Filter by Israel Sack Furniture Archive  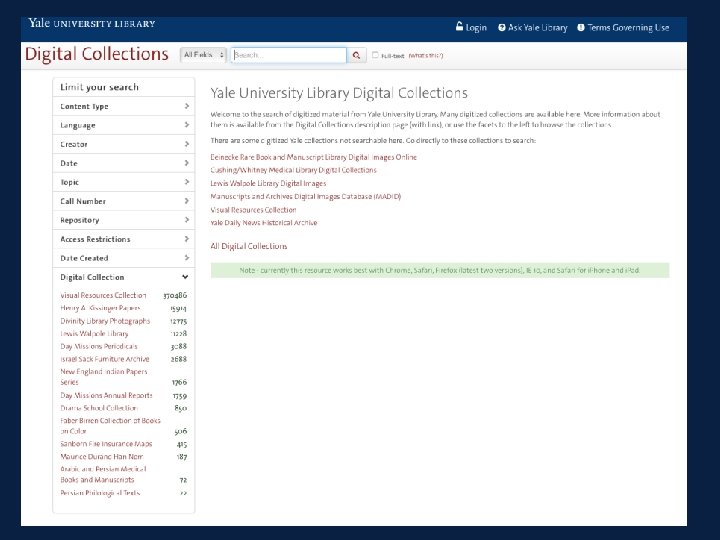(x=105, y=359)
